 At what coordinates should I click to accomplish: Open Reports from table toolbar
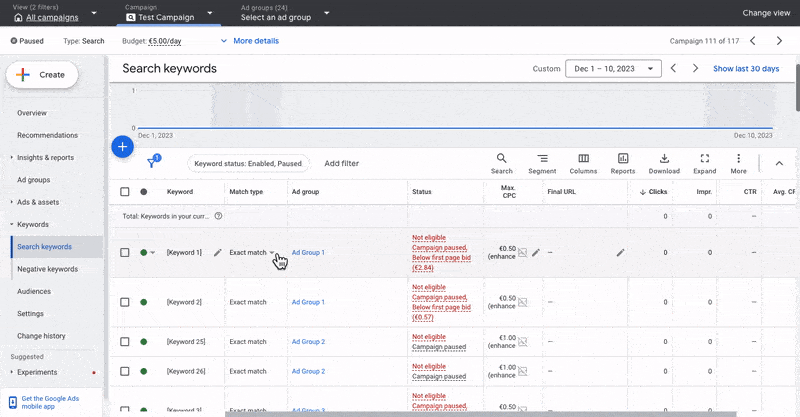pyautogui.click(x=623, y=163)
